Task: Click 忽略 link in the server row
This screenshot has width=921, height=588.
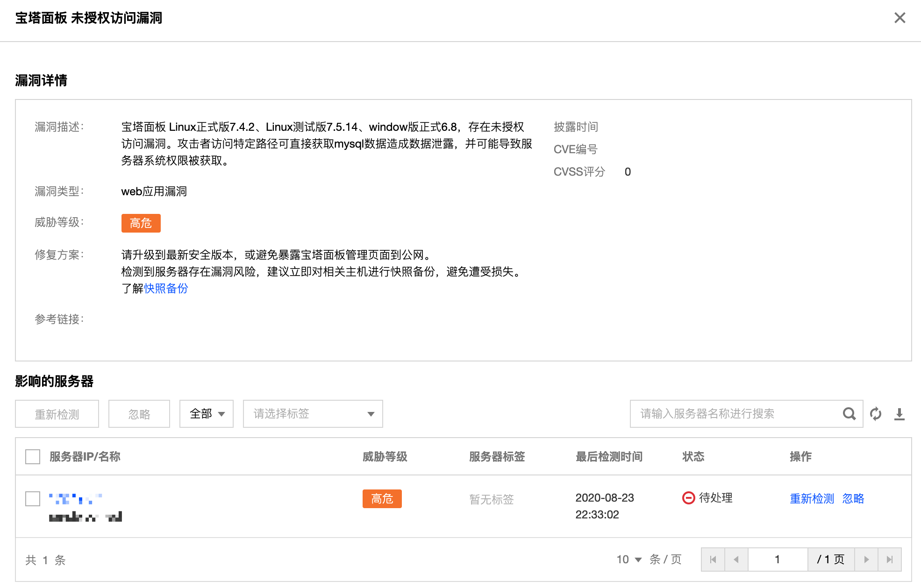Action: [853, 499]
